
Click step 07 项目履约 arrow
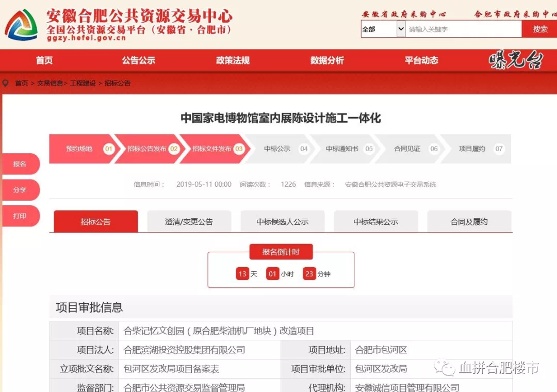tap(473, 149)
